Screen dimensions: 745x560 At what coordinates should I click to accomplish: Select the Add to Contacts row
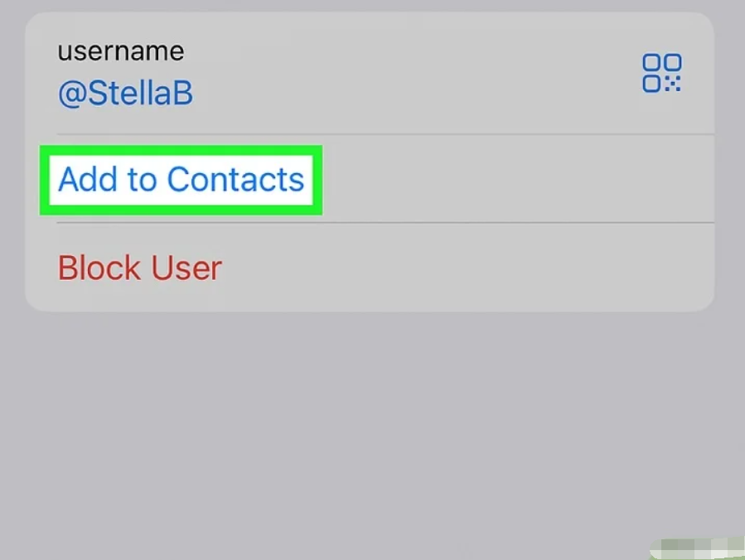(181, 180)
